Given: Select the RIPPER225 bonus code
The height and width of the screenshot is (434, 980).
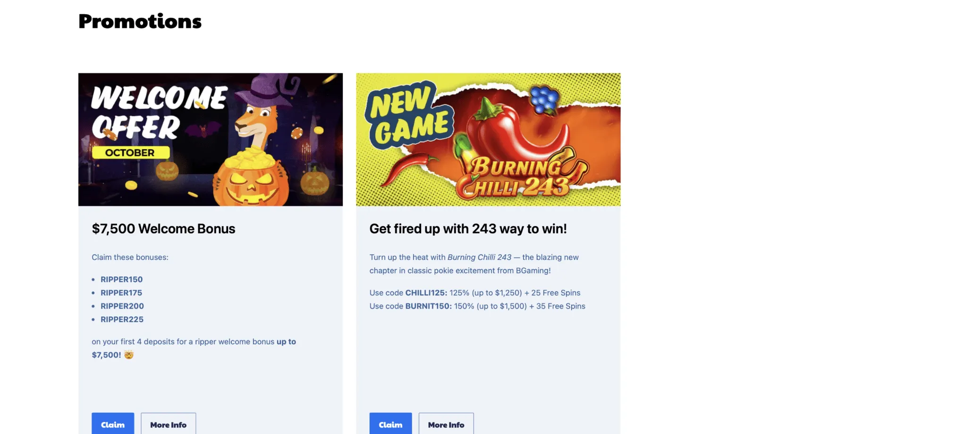Looking at the screenshot, I should click(x=122, y=319).
